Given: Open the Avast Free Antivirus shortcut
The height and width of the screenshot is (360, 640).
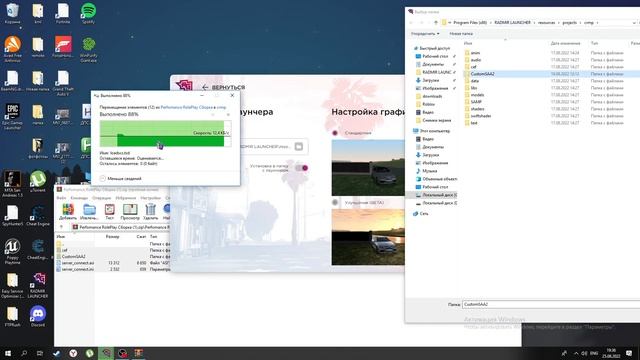Looking at the screenshot, I should [13, 49].
